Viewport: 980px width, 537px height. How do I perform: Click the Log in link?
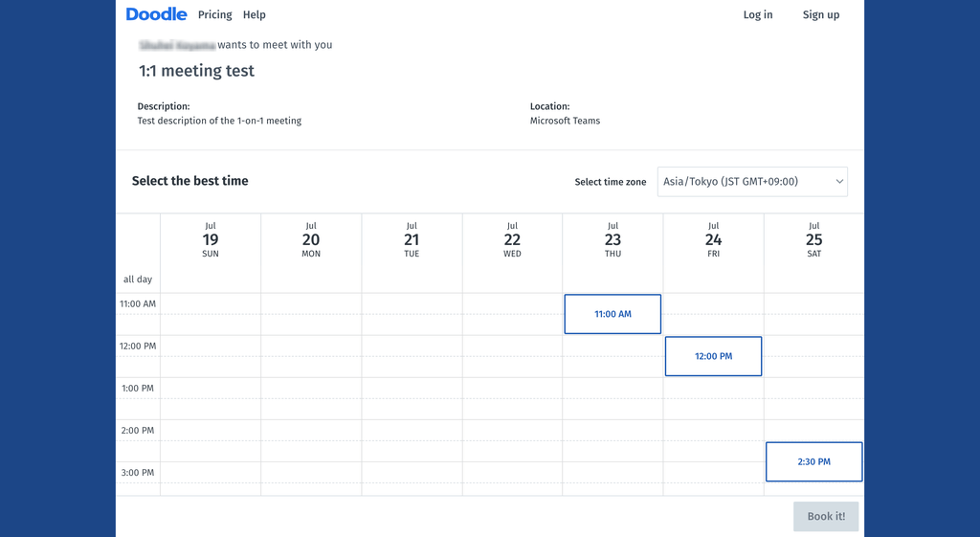pos(758,14)
